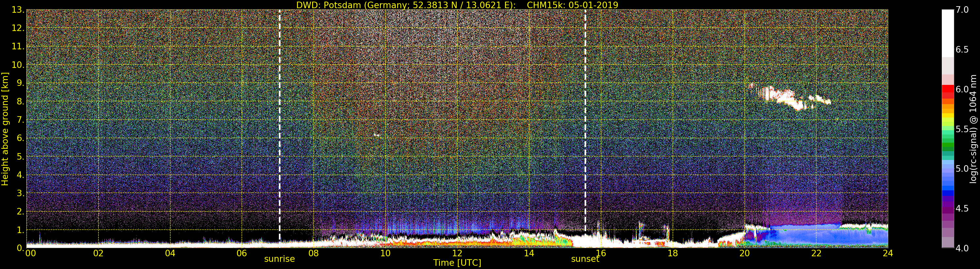The height and width of the screenshot is (269, 980).
Task: Click the colorbar tick label '6.5'
Action: click(962, 50)
